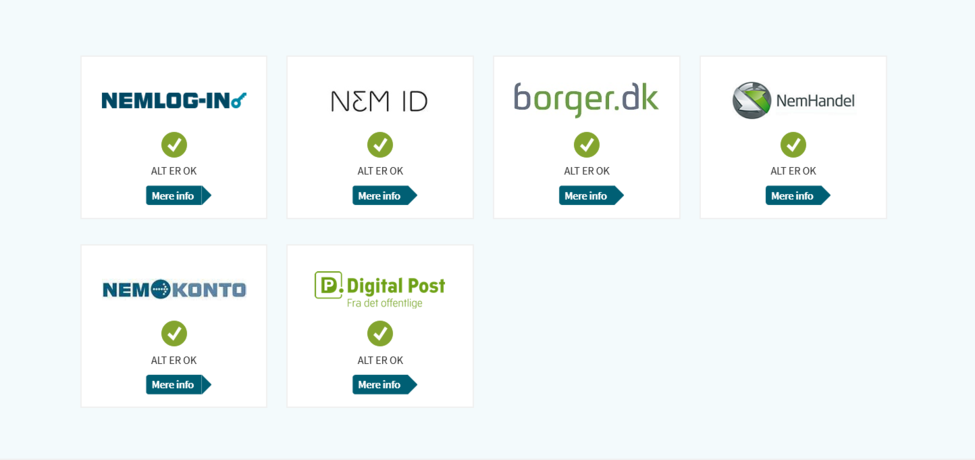Click ALT ER OK text under NemHandel
Viewport: 975px width, 460px height.
(793, 171)
